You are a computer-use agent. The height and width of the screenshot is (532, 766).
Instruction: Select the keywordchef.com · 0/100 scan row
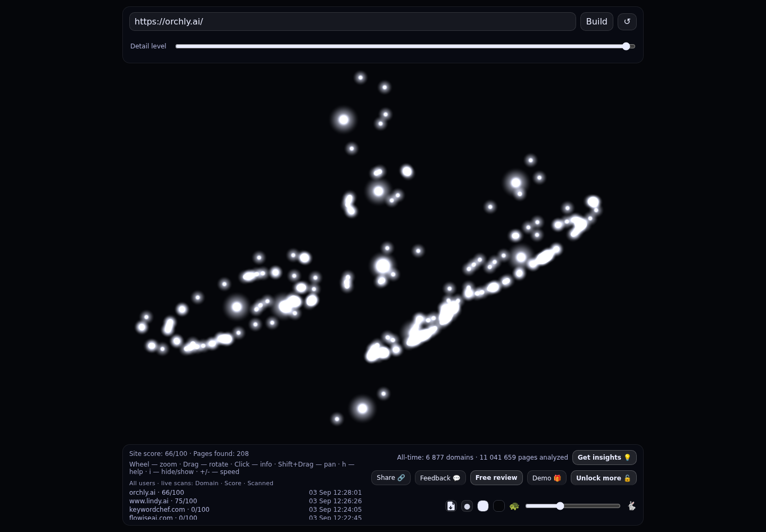pyautogui.click(x=245, y=510)
